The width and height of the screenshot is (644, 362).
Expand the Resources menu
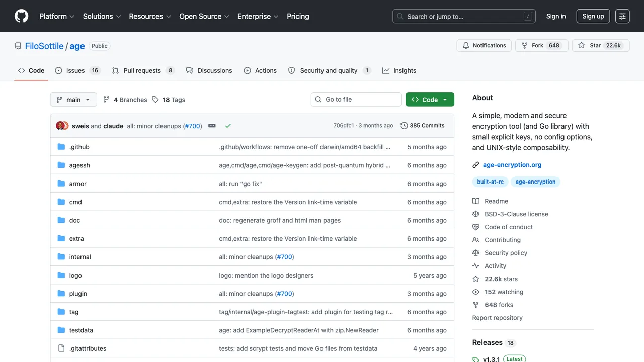point(150,16)
